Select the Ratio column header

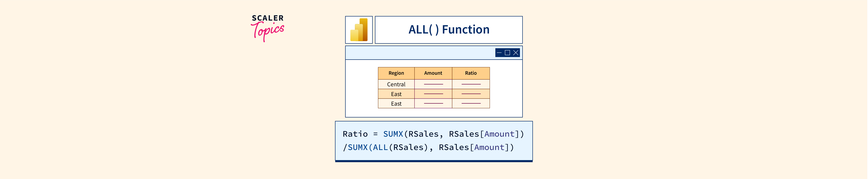pos(471,73)
